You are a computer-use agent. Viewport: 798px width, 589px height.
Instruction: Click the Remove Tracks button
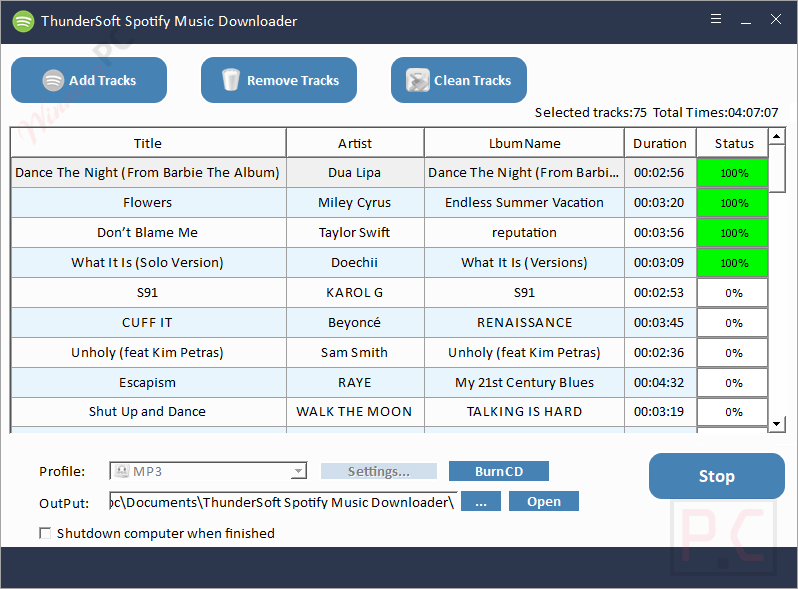click(x=279, y=80)
